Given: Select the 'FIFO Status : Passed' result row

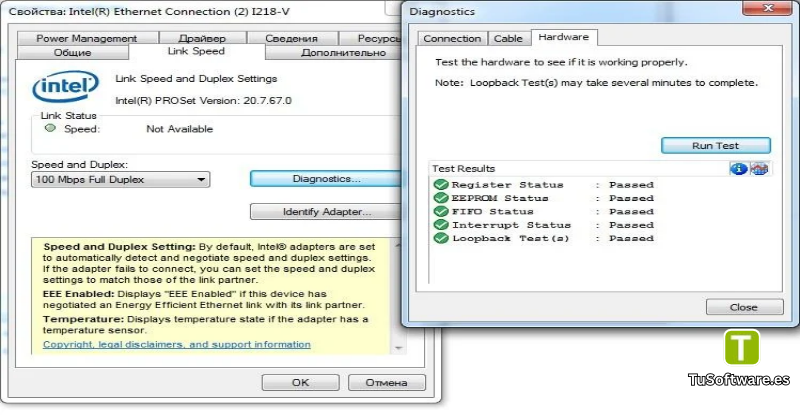Looking at the screenshot, I should (x=544, y=211).
